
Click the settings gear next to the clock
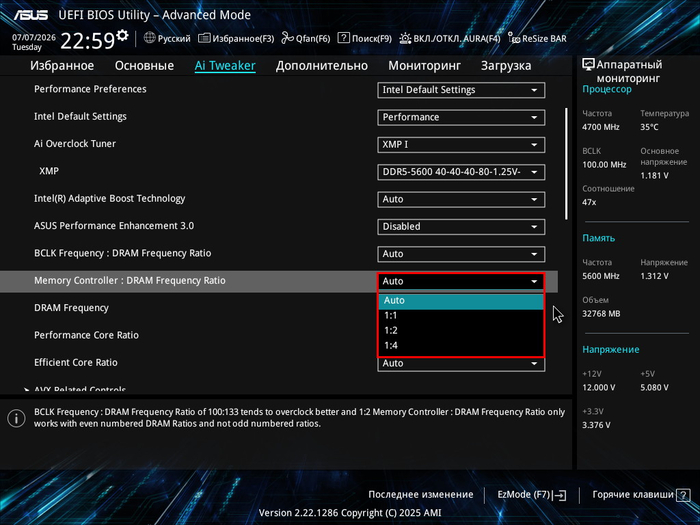pos(122,35)
